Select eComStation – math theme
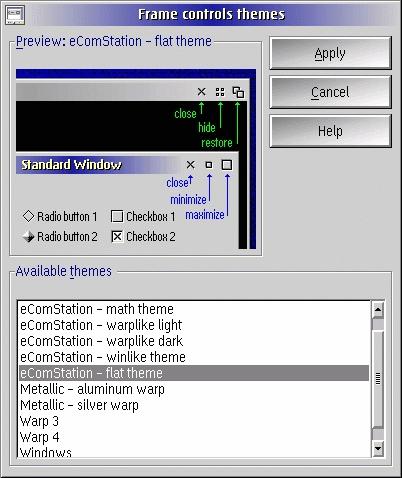Screen dimensions: 402x478 [194, 309]
